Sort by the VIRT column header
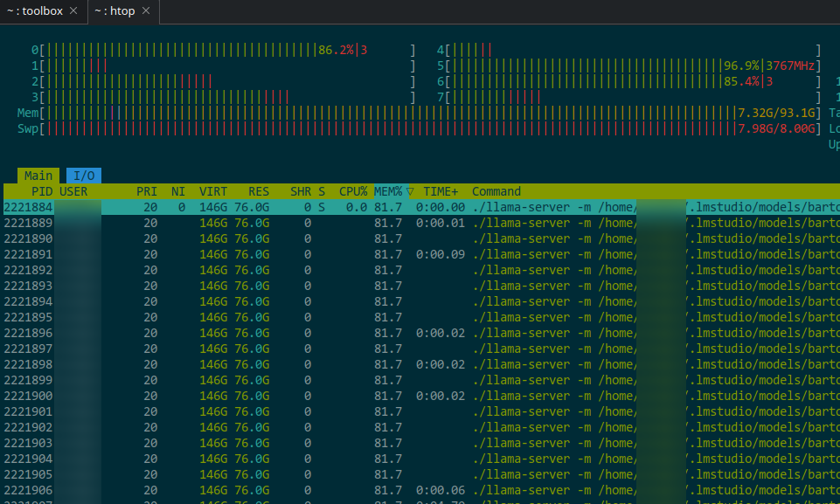 pyautogui.click(x=213, y=192)
